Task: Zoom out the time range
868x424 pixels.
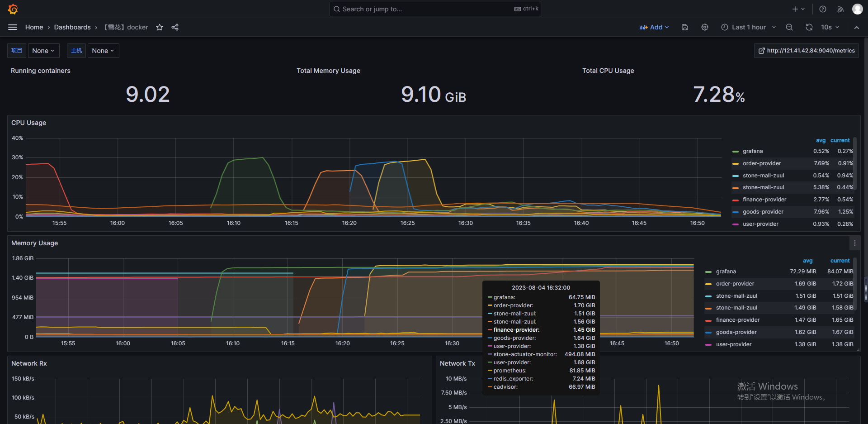Action: tap(789, 27)
